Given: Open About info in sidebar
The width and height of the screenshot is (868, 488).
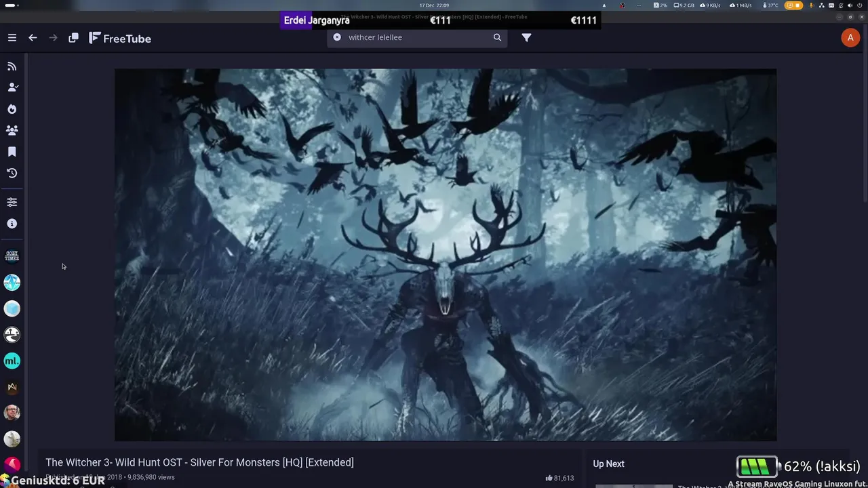Looking at the screenshot, I should click(12, 224).
